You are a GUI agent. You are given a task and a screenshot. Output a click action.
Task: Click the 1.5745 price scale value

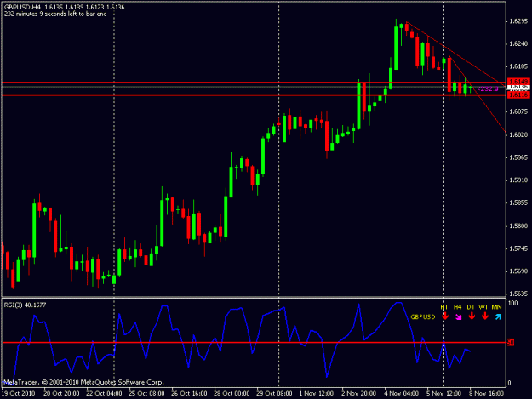(x=518, y=248)
